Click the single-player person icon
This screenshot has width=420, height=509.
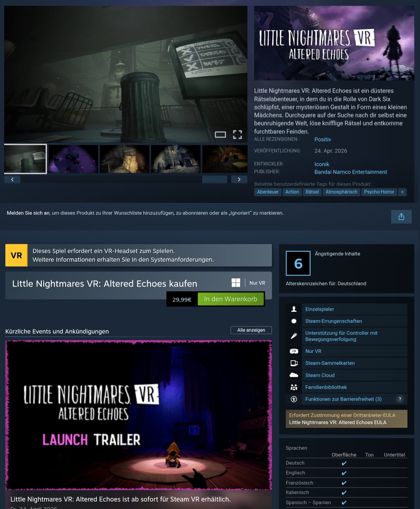[294, 309]
